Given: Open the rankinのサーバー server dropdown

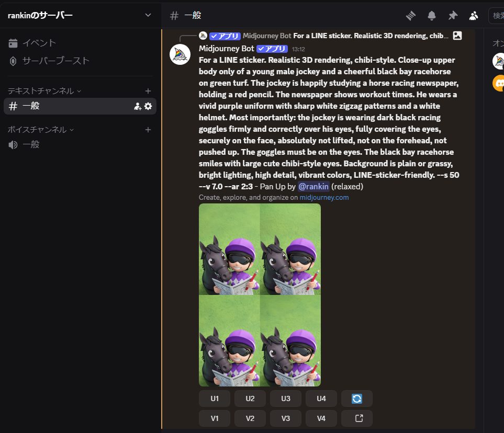Looking at the screenshot, I should (148, 15).
